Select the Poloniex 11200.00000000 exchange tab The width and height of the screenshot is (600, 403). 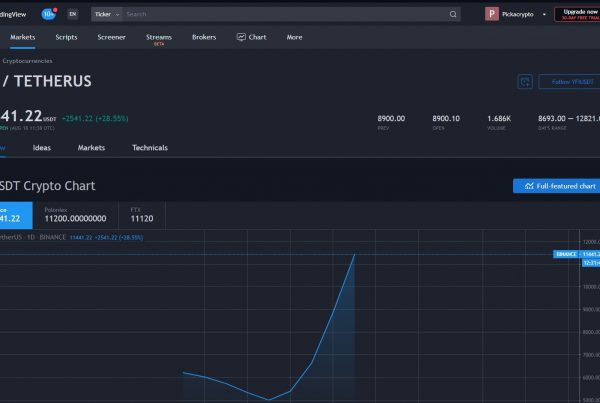pyautogui.click(x=75, y=215)
